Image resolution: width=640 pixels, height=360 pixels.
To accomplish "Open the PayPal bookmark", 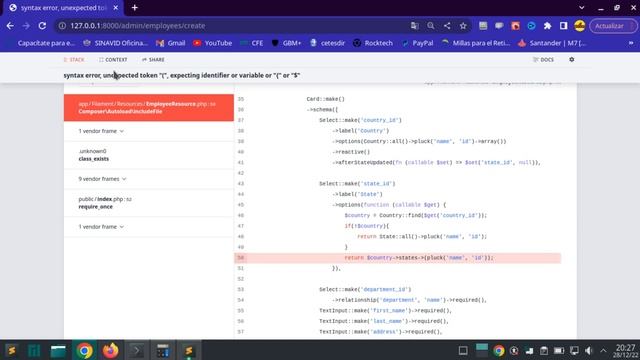I will click(417, 43).
